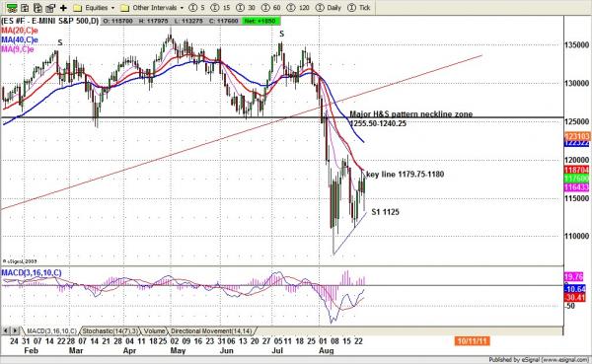Image resolution: width=592 pixels, height=364 pixels.
Task: Click the C: 117600 close value
Action: 224,21
